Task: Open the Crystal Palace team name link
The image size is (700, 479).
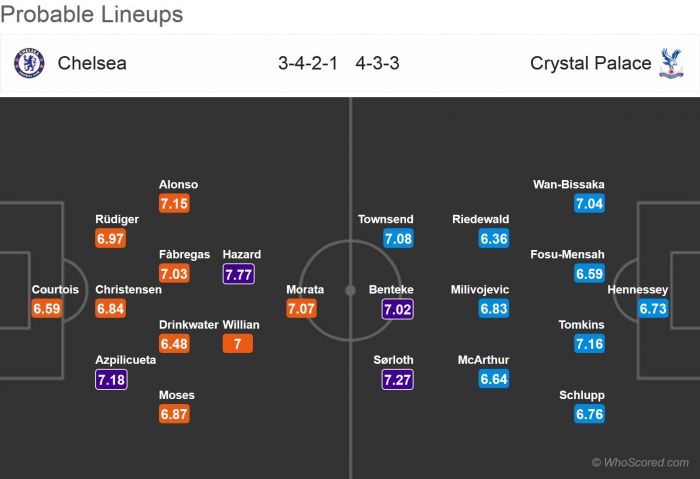Action: (592, 63)
